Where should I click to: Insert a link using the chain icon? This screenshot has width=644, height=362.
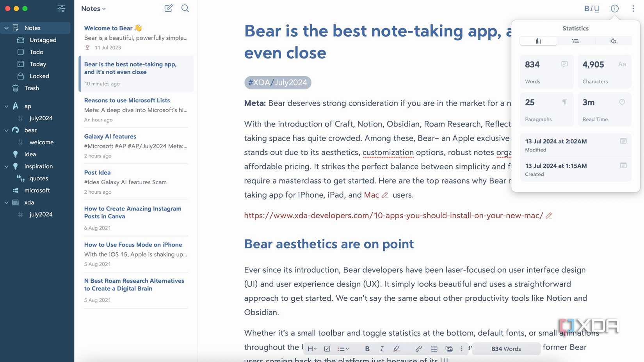click(418, 348)
